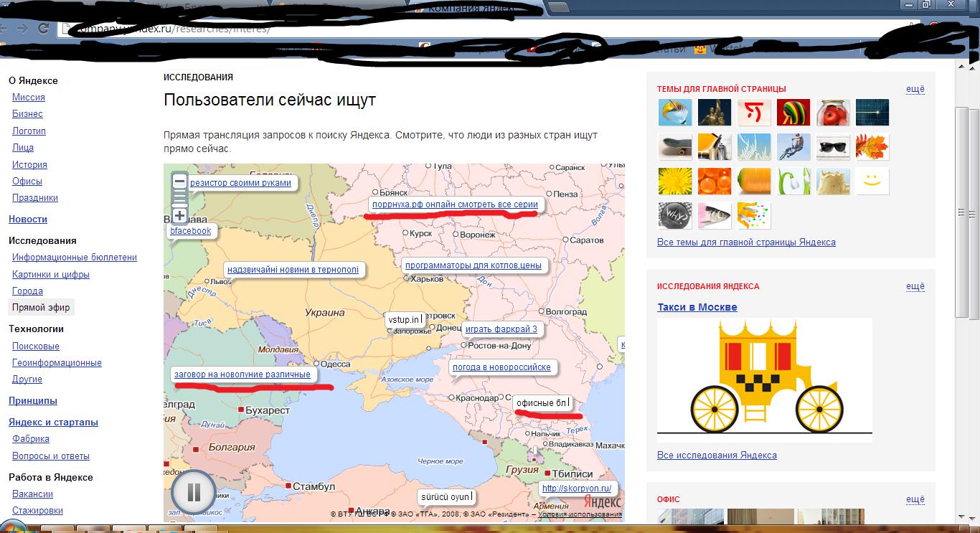Go to the Фабрика page
Viewport: 980px width, 533px height.
click(31, 439)
